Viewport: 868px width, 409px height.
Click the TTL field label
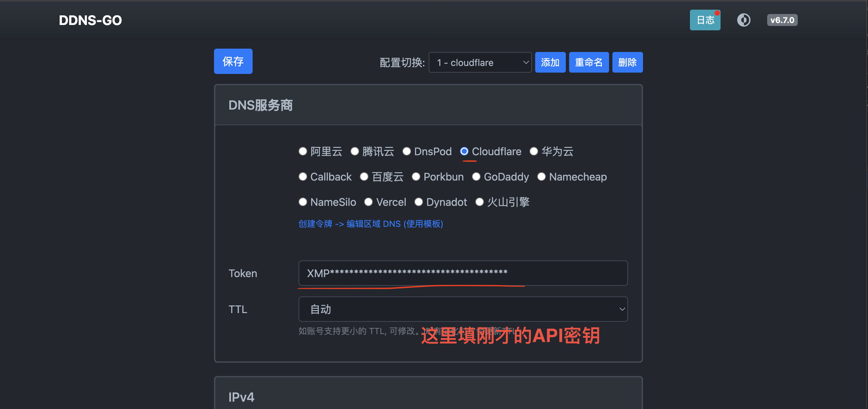click(238, 309)
